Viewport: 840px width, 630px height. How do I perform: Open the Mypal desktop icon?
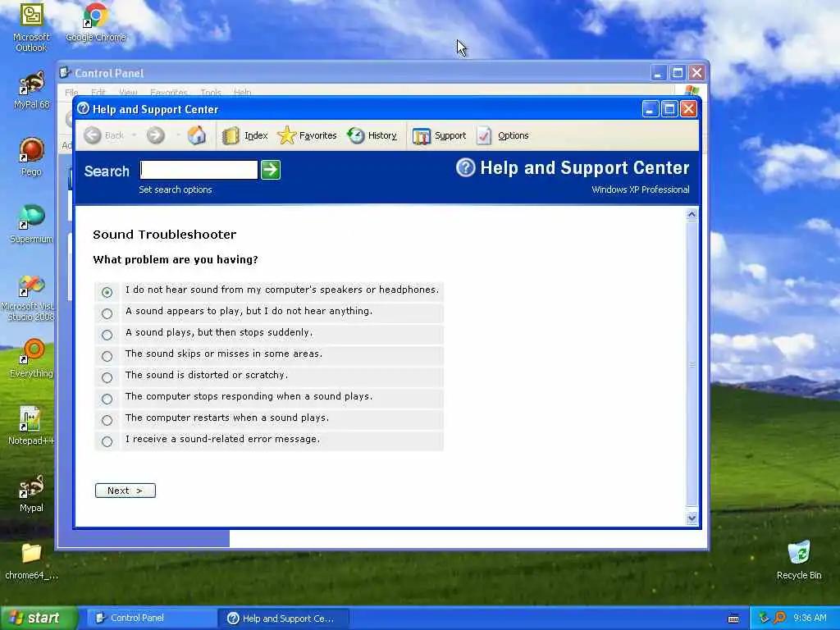coord(31,493)
